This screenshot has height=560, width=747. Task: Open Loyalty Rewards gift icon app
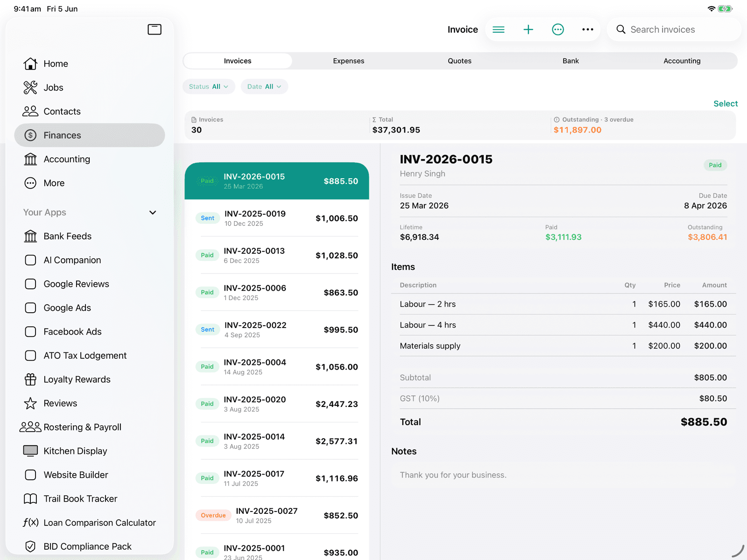[90, 379]
